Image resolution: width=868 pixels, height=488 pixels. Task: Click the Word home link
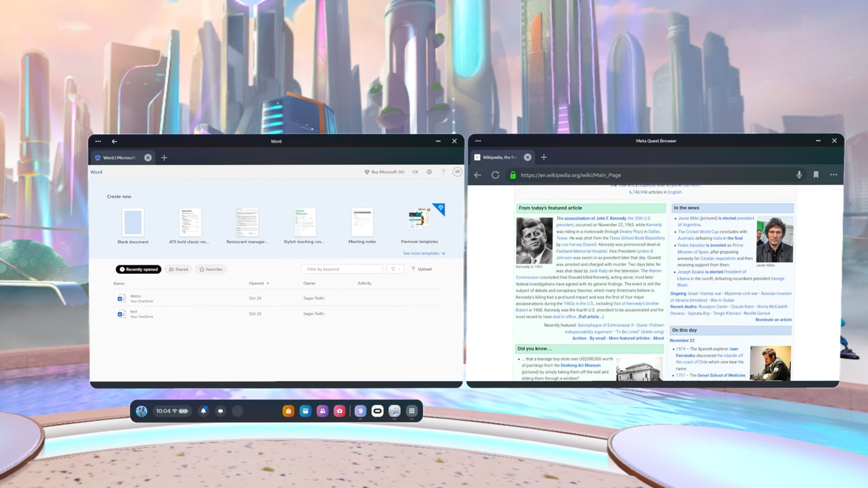(x=96, y=172)
